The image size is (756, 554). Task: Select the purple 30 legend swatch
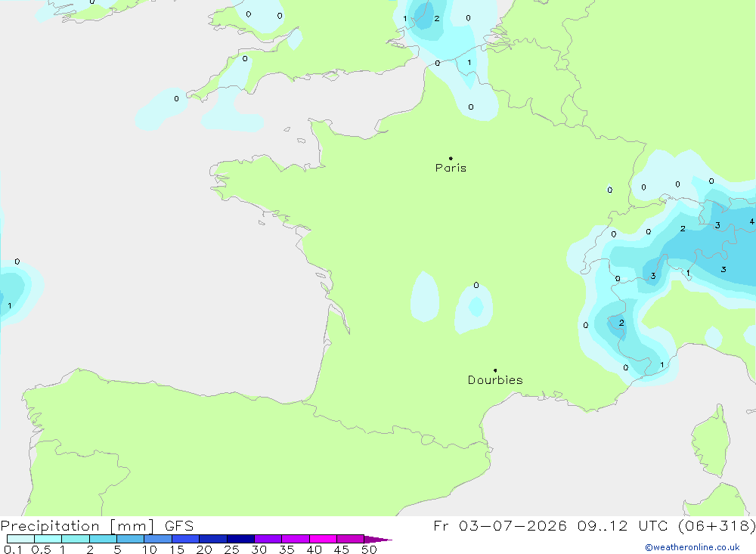point(268,539)
